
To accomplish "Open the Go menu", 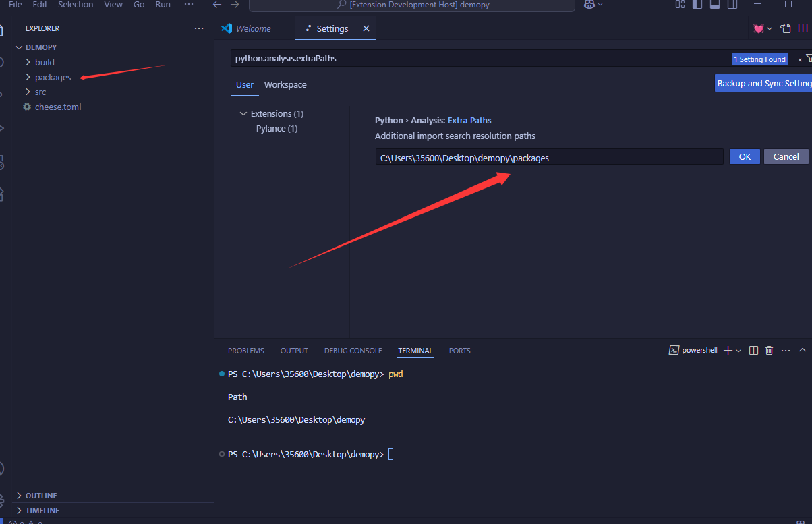I will pos(139,4).
